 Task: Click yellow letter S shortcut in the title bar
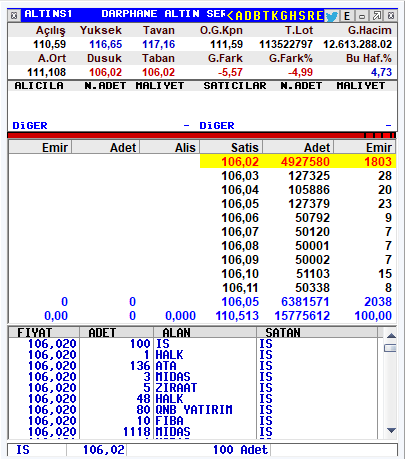pos(302,16)
